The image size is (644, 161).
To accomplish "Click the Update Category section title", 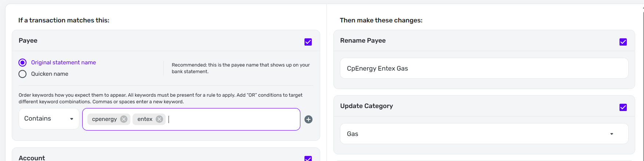I will click(366, 106).
